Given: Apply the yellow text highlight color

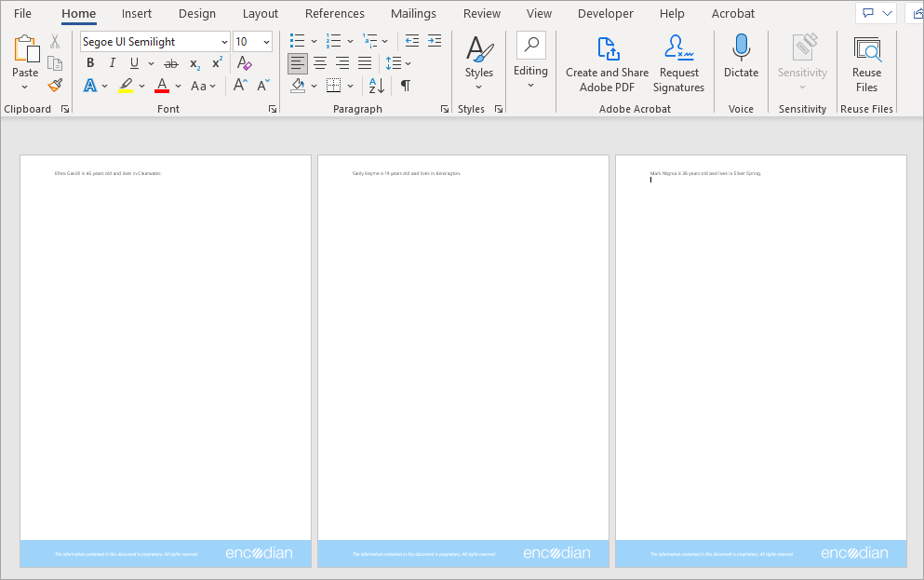Looking at the screenshot, I should click(x=126, y=86).
